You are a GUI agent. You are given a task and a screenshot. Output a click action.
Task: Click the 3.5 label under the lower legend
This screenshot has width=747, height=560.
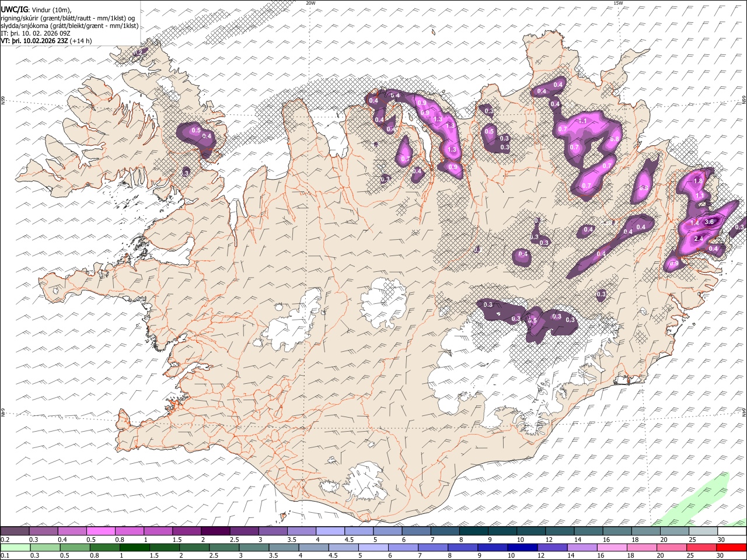tap(273, 555)
